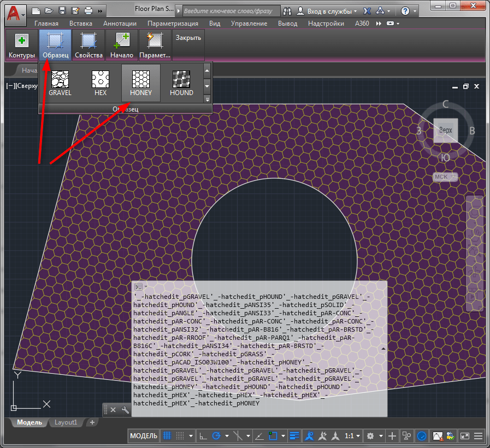Close the command line with X
Image resolution: width=490 pixels, height=448 pixels.
113,410
